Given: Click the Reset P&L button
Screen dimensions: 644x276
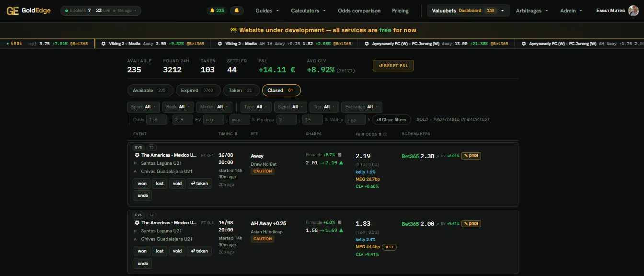Looking at the screenshot, I should coord(393,66).
